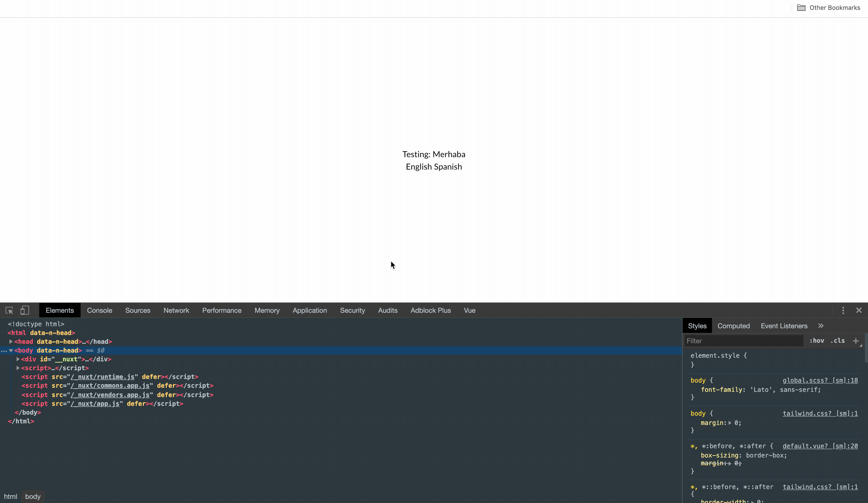The width and height of the screenshot is (868, 503).
Task: Open the Adblock Plus tab
Action: tap(431, 310)
